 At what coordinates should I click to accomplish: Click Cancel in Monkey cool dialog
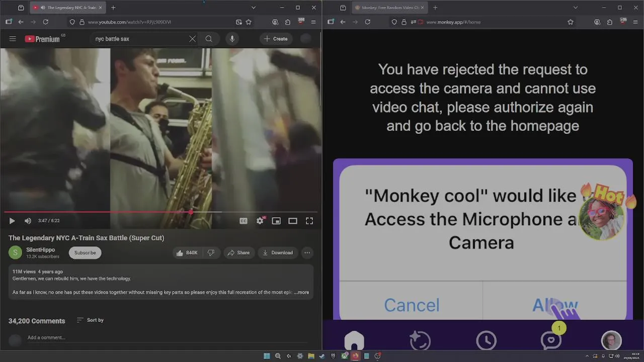pos(412,305)
